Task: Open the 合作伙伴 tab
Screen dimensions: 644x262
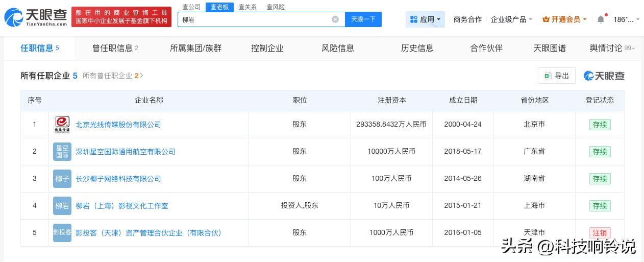Action: 486,48
